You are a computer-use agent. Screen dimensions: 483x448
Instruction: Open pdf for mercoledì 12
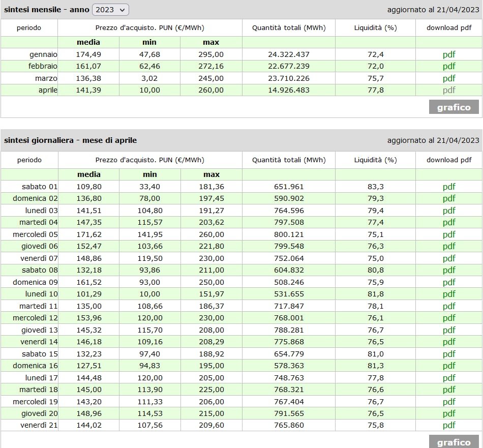449,318
